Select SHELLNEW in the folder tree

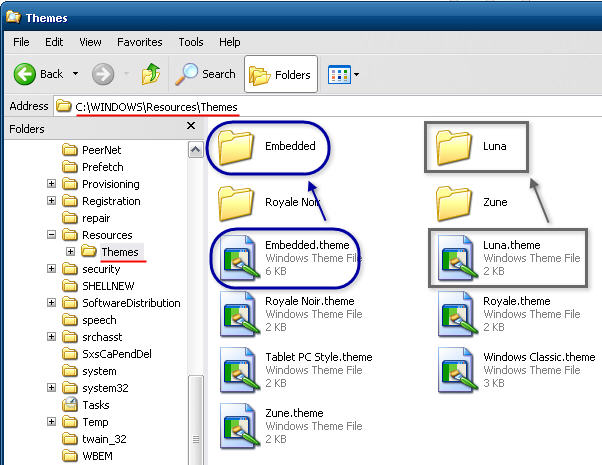point(108,286)
